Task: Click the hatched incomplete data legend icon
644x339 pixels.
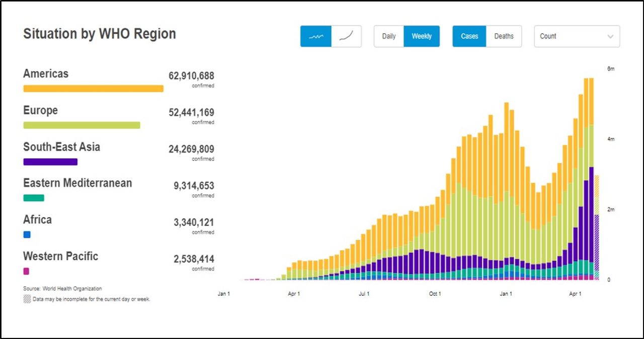Action: click(27, 299)
